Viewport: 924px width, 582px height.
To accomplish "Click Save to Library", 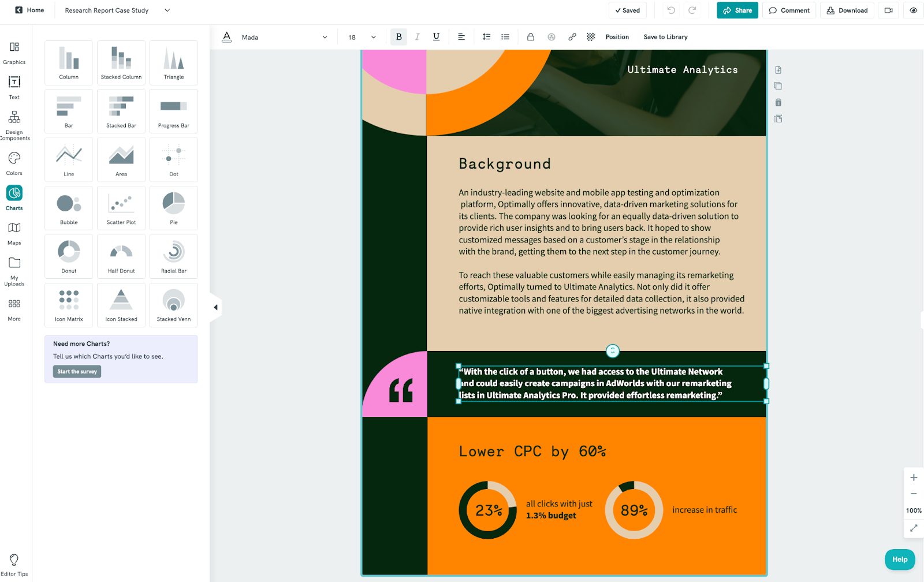I will [x=665, y=37].
